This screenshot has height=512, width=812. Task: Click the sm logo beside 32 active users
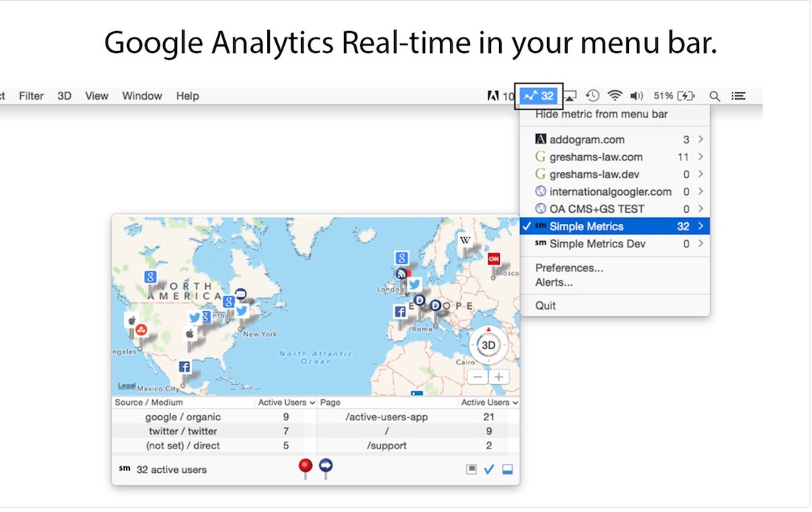click(124, 468)
